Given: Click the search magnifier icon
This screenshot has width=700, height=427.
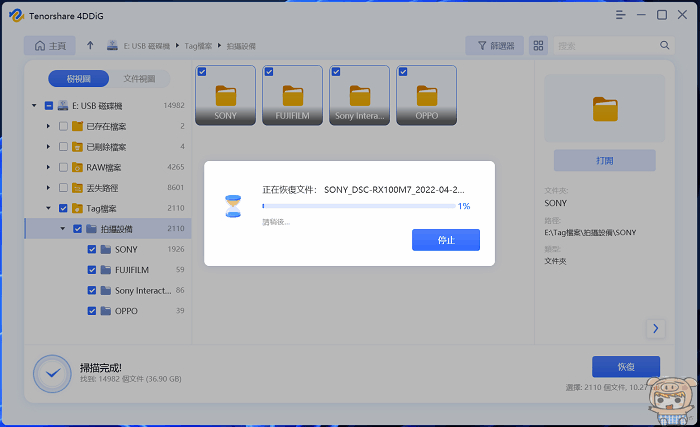Looking at the screenshot, I should (665, 46).
